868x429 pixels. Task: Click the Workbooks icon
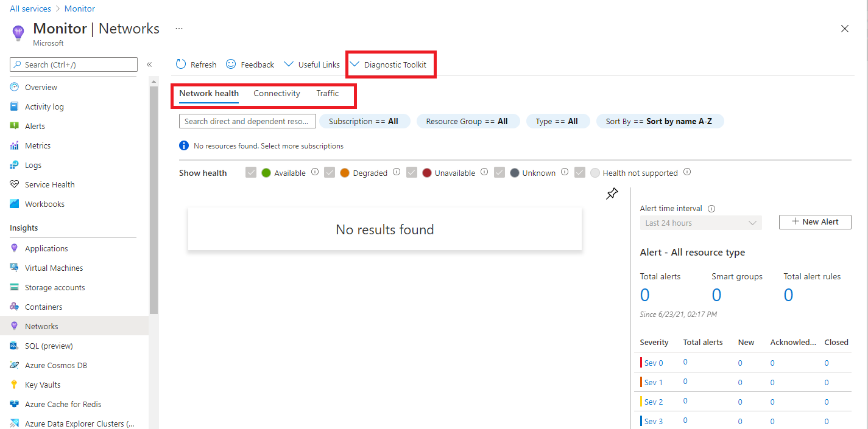(x=15, y=204)
